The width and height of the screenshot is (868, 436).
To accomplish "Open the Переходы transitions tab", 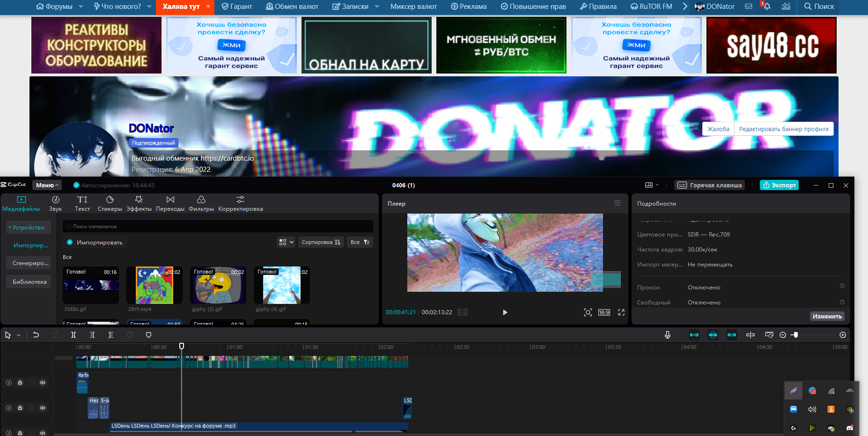I will click(170, 204).
